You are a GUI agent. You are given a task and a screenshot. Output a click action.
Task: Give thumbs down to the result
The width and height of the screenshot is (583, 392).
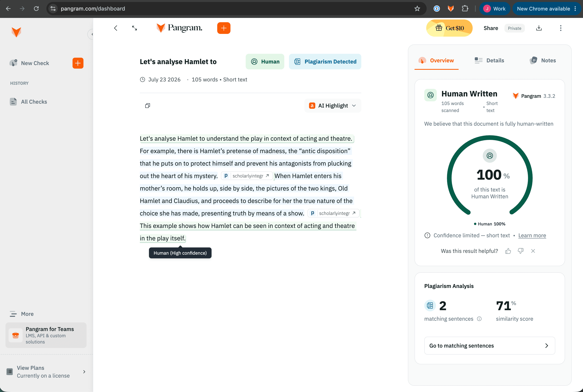pos(520,251)
